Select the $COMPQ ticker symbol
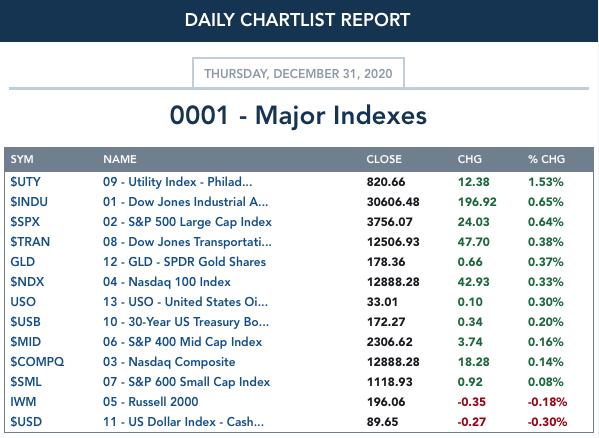The width and height of the screenshot is (599, 438). pos(37,362)
